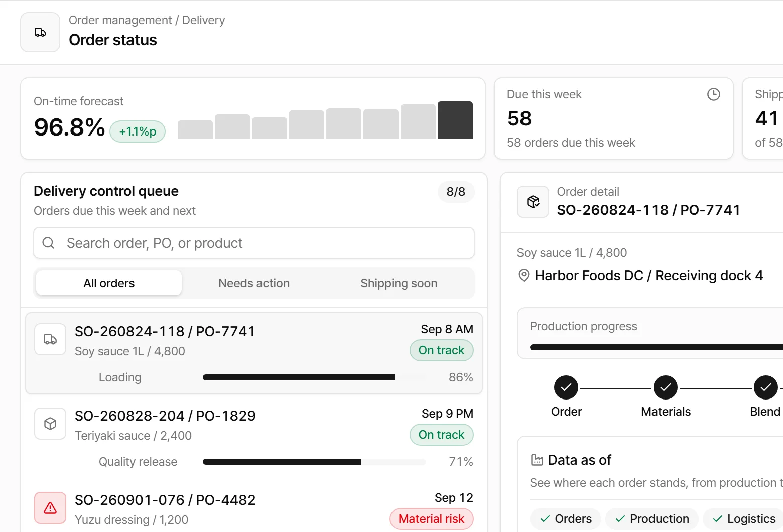Click the Quality release progress bar at 71%
Screen dimensions: 783x532
314,462
